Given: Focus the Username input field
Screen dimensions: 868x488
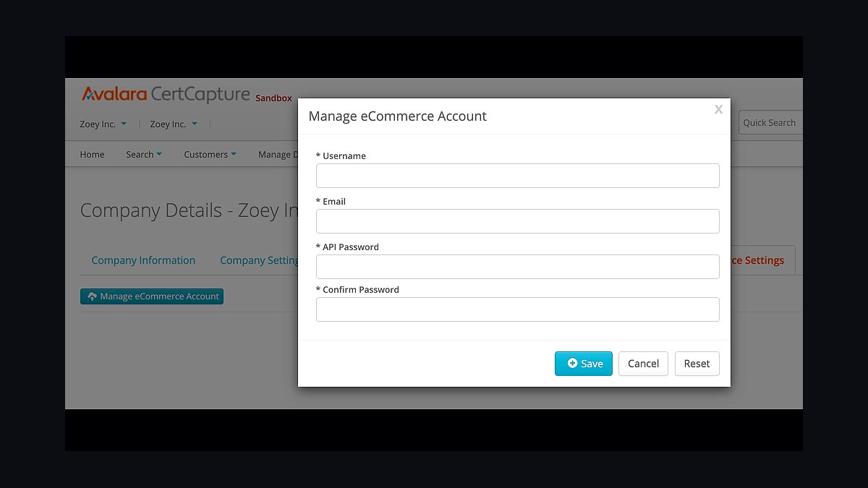Looking at the screenshot, I should [x=518, y=176].
